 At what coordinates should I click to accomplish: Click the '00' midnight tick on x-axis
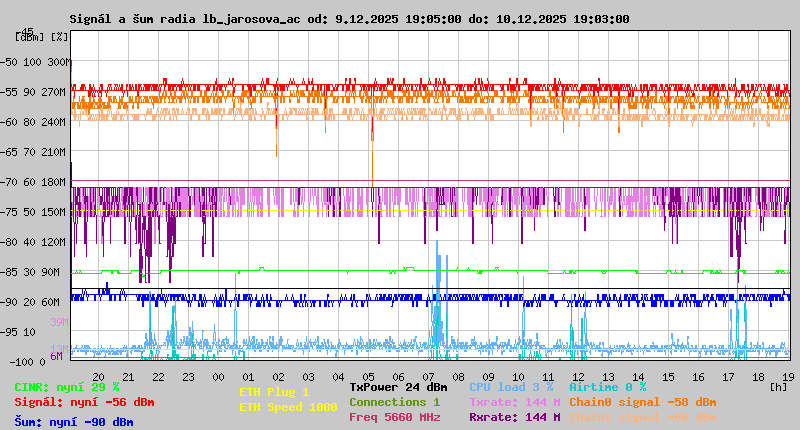218,377
